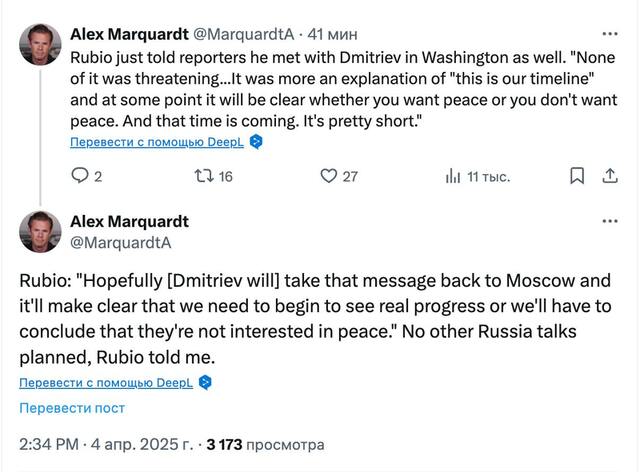
Task: Translate the second tweet with DeepL link
Action: point(106,382)
